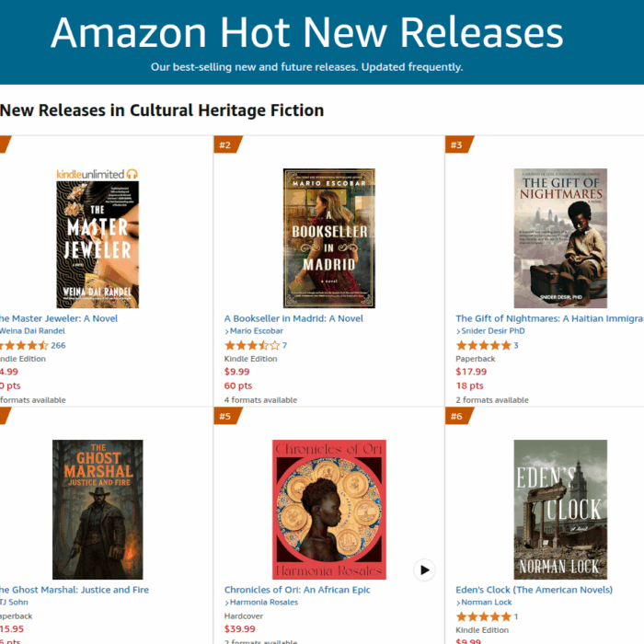Expand Mario Escobar author chevron
This screenshot has width=644, height=644.
pyautogui.click(x=226, y=331)
